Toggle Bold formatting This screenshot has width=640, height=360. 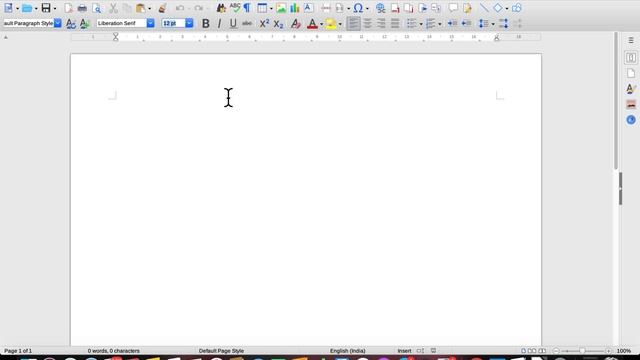click(206, 24)
